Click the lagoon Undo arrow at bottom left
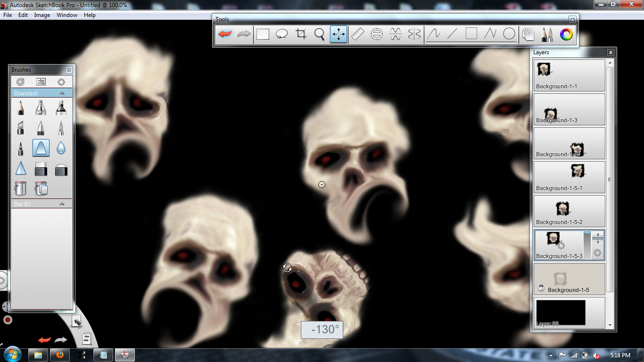Image resolution: width=644 pixels, height=362 pixels. (44, 340)
